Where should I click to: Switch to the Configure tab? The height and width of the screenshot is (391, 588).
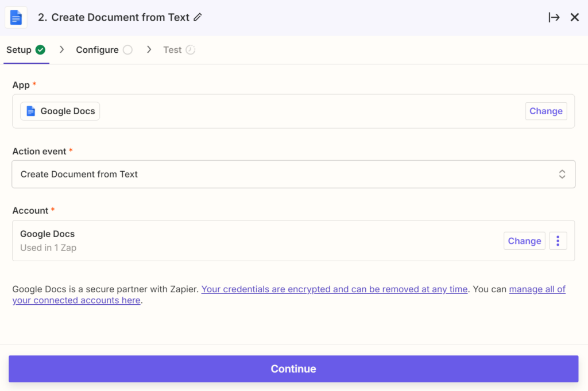104,50
